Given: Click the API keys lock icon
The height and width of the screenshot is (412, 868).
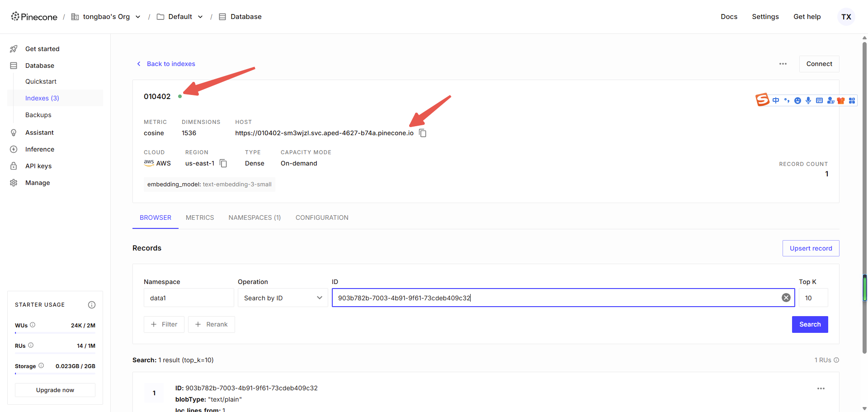Looking at the screenshot, I should (14, 166).
